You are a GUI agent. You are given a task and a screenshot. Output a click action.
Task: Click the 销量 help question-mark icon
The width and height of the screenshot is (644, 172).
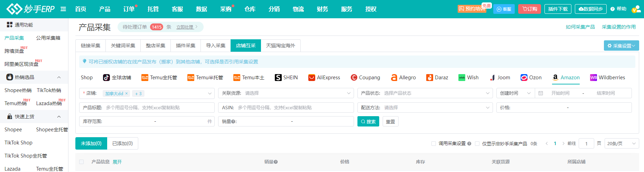coord(233,122)
